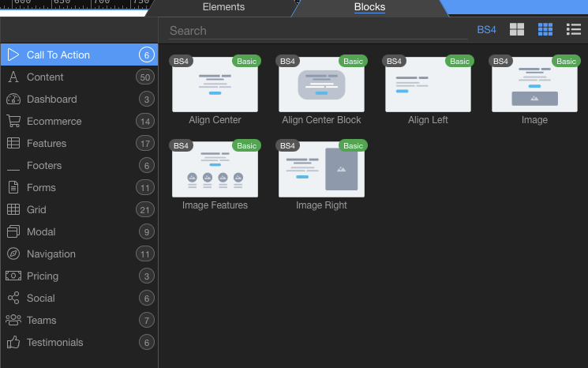Click the Testimonials thumbs-up icon

[13, 343]
